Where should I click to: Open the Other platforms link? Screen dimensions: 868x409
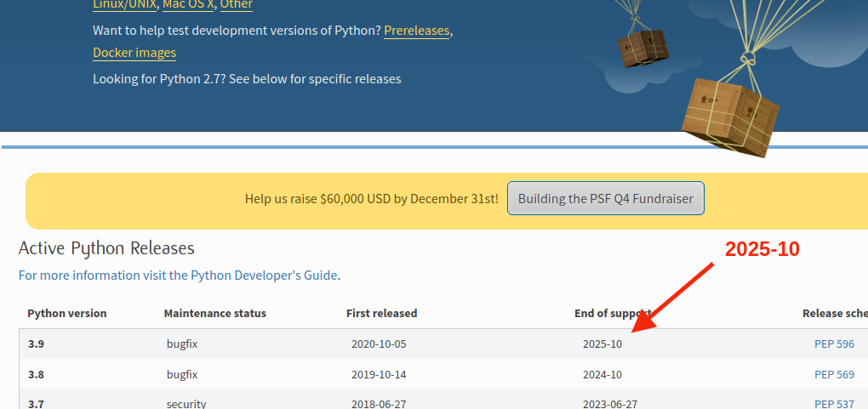pyautogui.click(x=237, y=4)
